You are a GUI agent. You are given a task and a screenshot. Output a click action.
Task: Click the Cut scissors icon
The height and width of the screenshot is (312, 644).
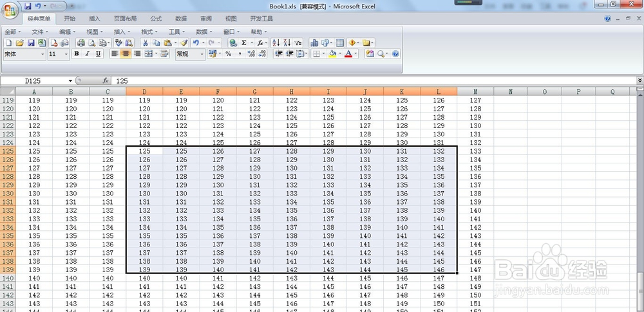coord(146,42)
